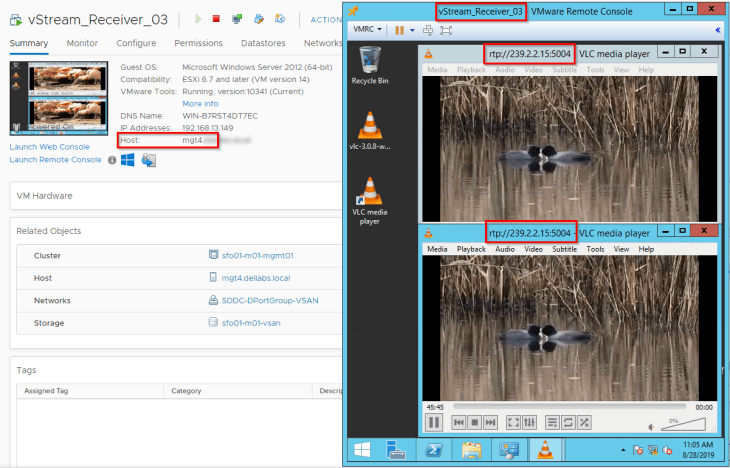Click the red Power Off VM icon

click(216, 19)
